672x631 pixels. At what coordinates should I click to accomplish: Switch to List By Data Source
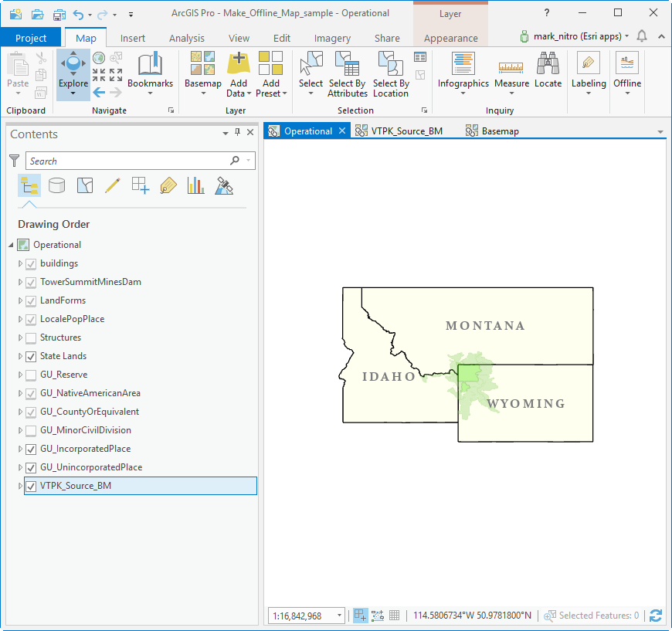click(x=56, y=185)
